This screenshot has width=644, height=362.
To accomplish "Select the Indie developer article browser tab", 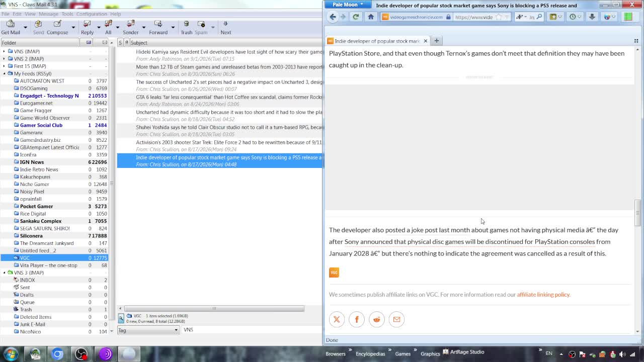I will tap(378, 41).
